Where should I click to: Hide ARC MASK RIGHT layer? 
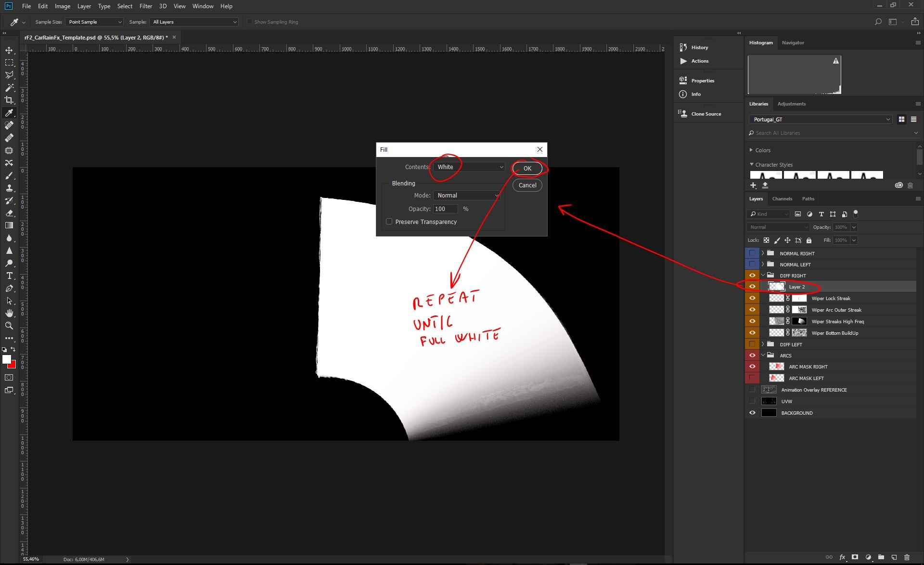(x=752, y=367)
